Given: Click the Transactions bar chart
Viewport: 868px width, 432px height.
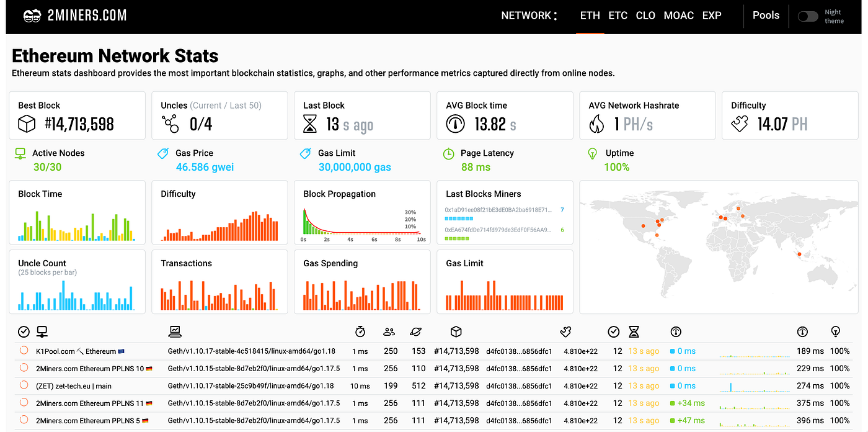Looking at the screenshot, I should 218,295.
